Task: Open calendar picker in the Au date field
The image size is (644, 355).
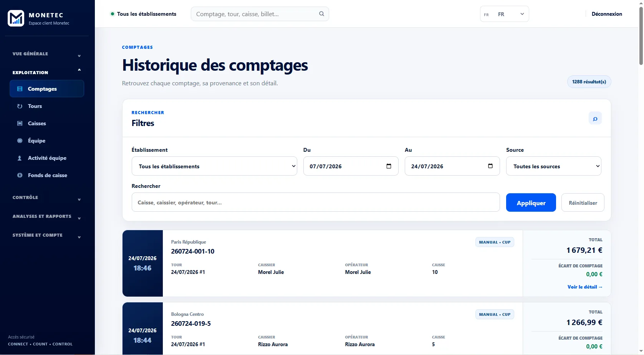Action: [x=490, y=166]
